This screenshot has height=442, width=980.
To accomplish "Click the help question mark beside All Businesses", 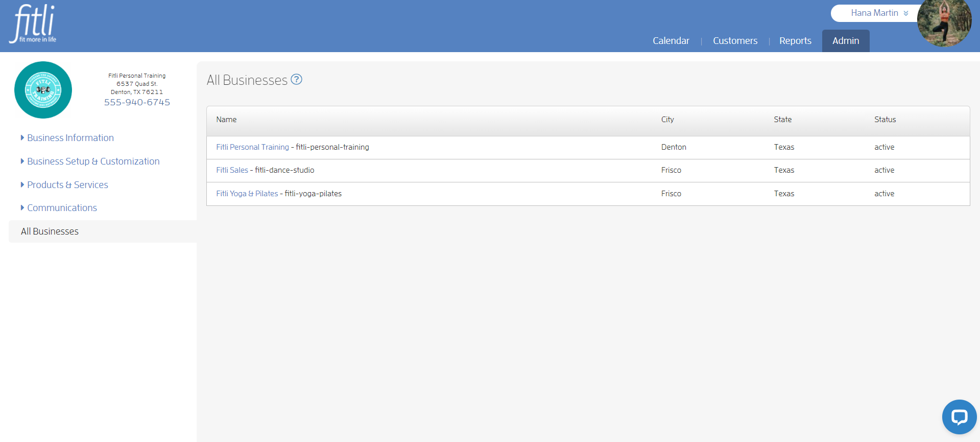I will tap(296, 79).
